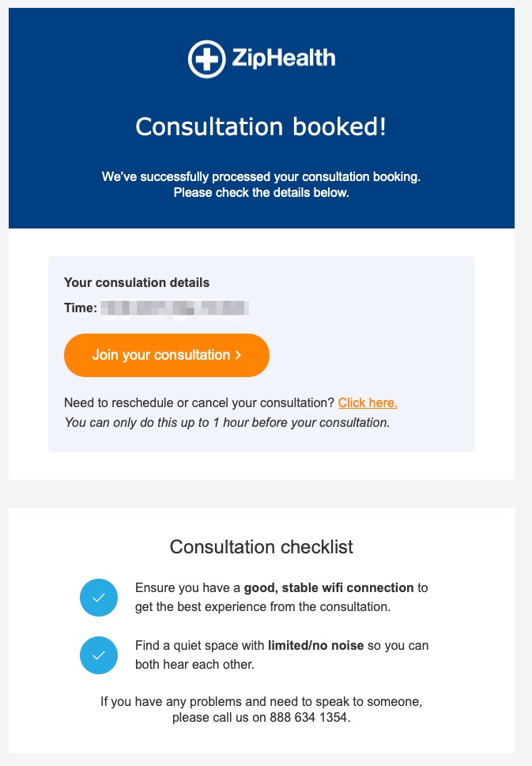This screenshot has width=532, height=766.
Task: Click the successfully processed booking message
Action: coord(261,176)
